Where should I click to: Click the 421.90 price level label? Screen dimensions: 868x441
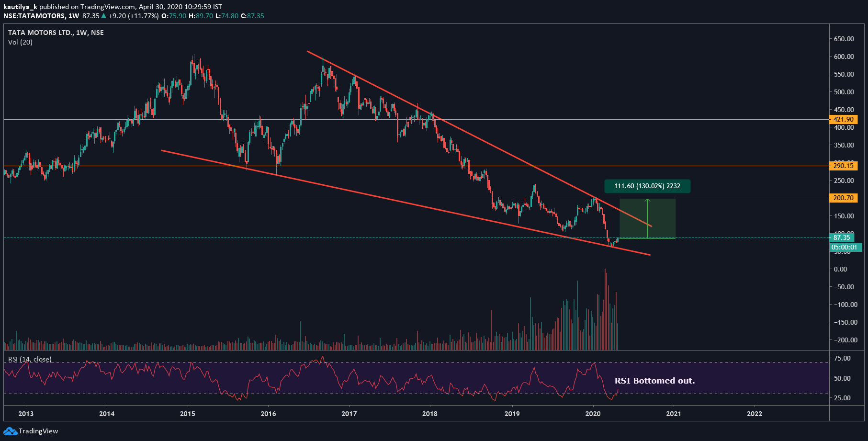pos(843,119)
